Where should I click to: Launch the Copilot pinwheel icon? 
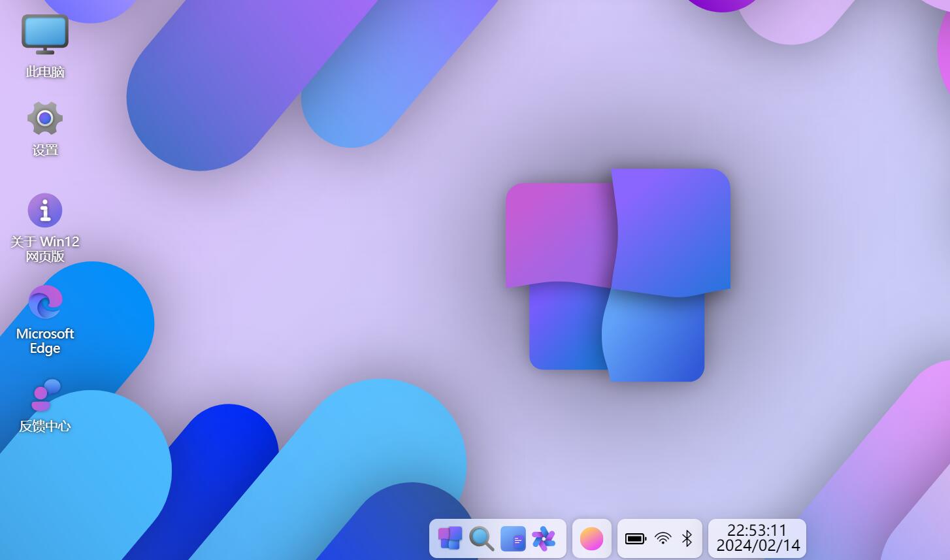coord(544,538)
